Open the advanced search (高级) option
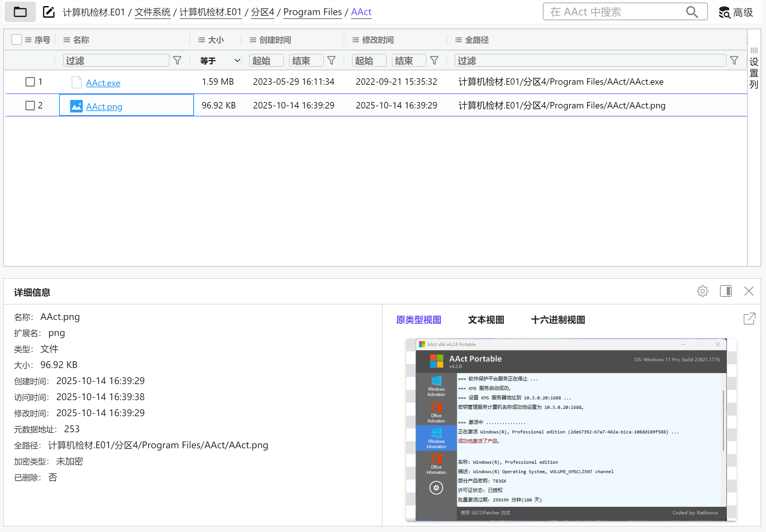Image resolution: width=766 pixels, height=532 pixels. pos(735,12)
